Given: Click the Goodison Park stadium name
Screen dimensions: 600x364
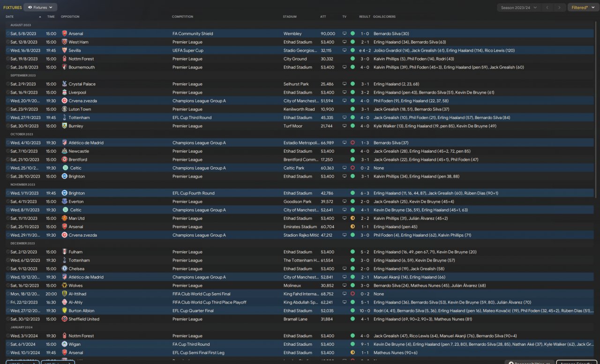Looking at the screenshot, I should (297, 201).
